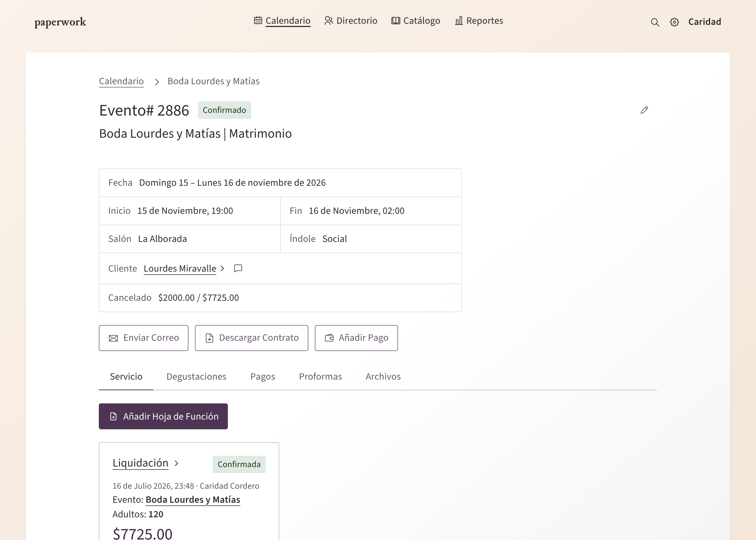Click Añadir Pago button
This screenshot has width=756, height=540.
(x=356, y=338)
